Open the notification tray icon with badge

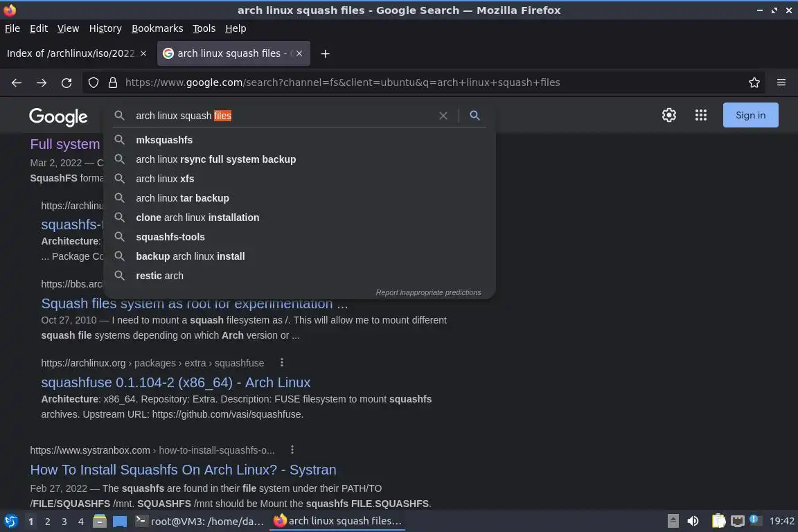pos(755,520)
